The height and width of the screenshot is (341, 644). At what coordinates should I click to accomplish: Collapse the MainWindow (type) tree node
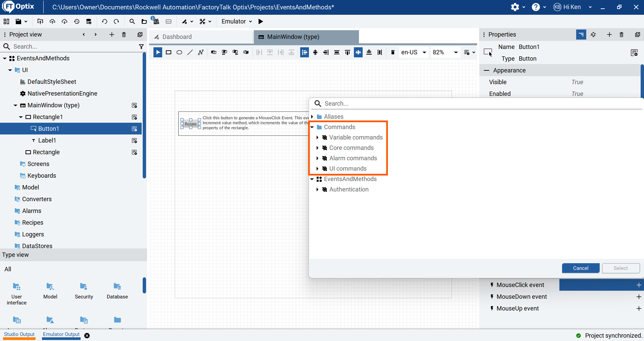15,105
